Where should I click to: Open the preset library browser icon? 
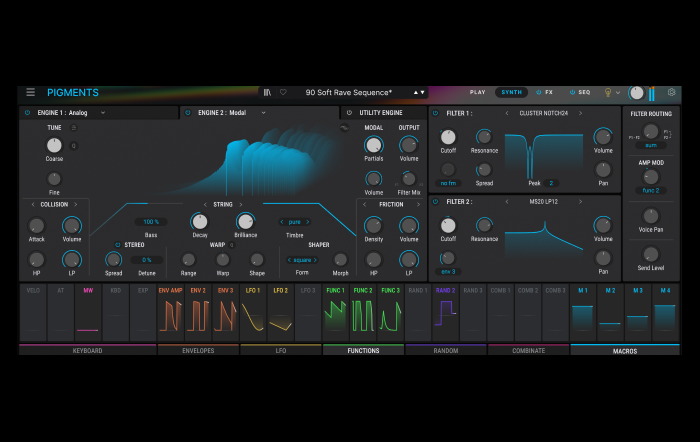(x=267, y=92)
